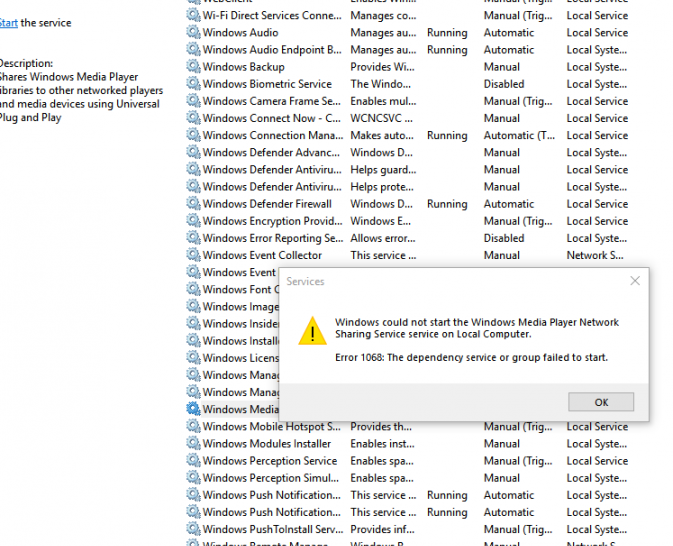
Task: Click Disabled startup type of Windows Error Reporting
Action: pyautogui.click(x=504, y=238)
